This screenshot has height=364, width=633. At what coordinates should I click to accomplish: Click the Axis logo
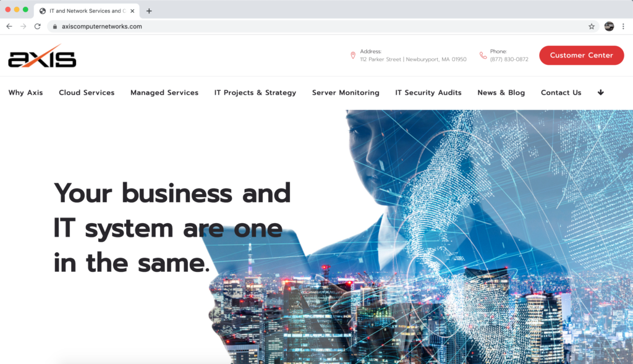point(42,56)
